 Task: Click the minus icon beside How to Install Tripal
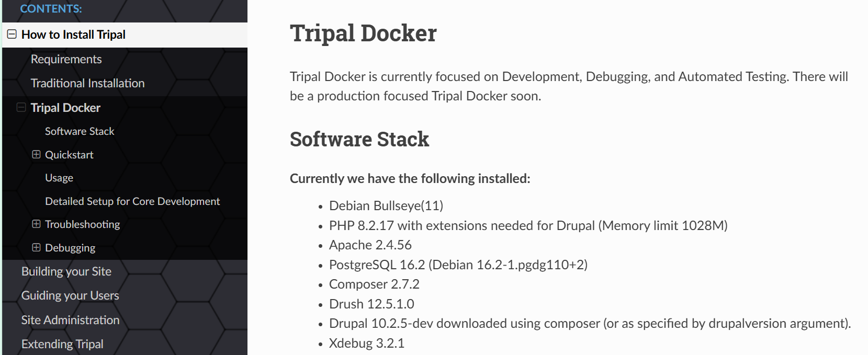13,33
